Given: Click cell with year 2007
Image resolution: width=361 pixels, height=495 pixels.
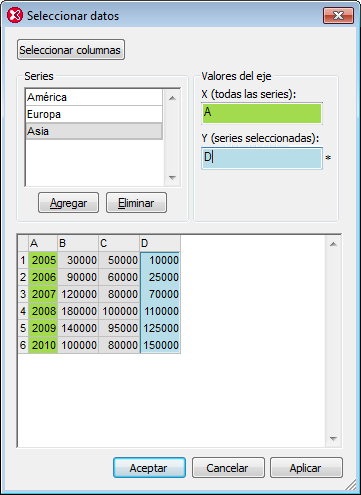Looking at the screenshot, I should (43, 294).
